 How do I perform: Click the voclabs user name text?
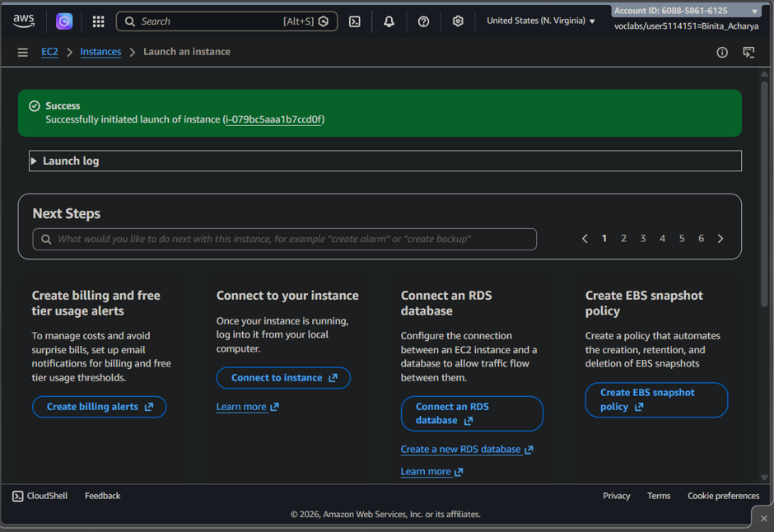point(686,26)
